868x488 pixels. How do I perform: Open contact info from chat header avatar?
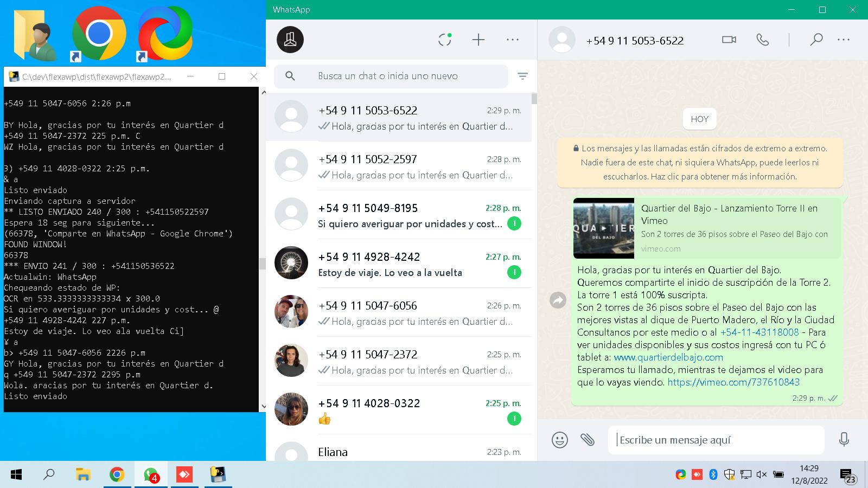coord(562,40)
